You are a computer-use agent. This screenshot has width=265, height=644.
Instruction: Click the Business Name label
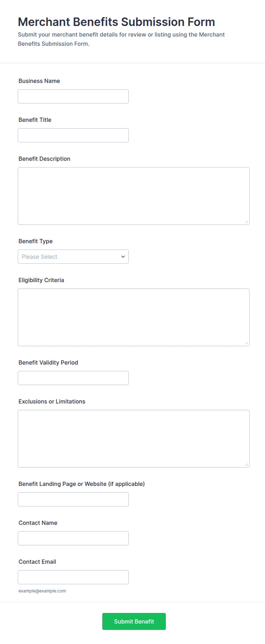(x=39, y=81)
